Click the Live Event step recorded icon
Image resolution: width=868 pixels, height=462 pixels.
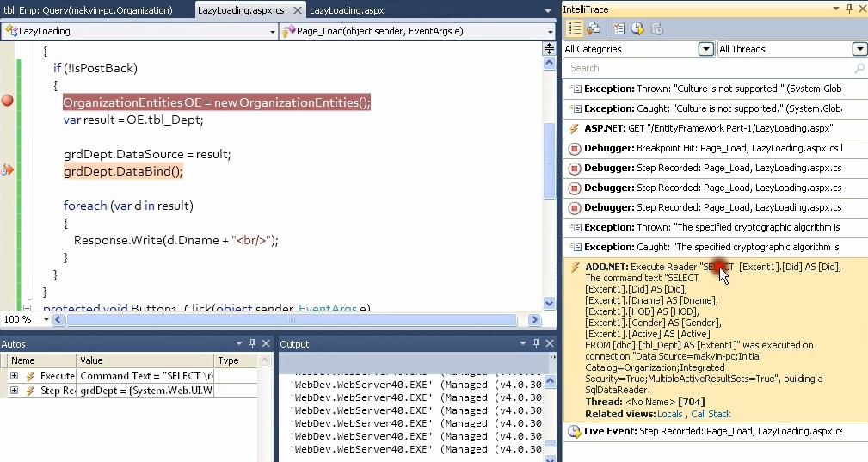click(574, 431)
